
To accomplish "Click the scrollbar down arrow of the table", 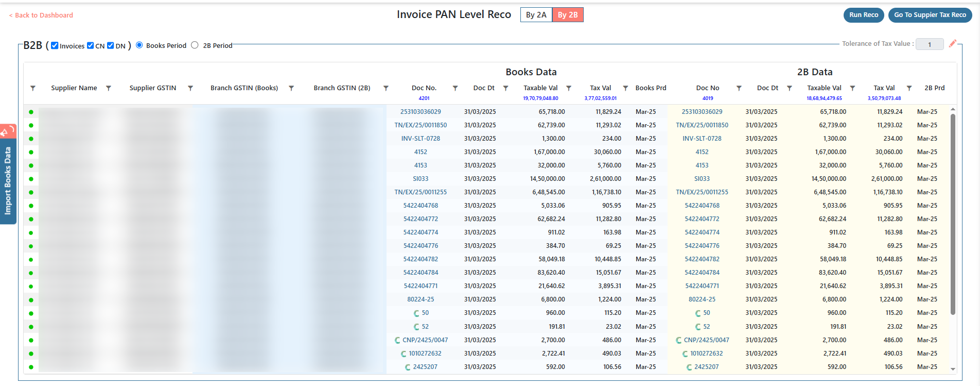I will tap(953, 369).
